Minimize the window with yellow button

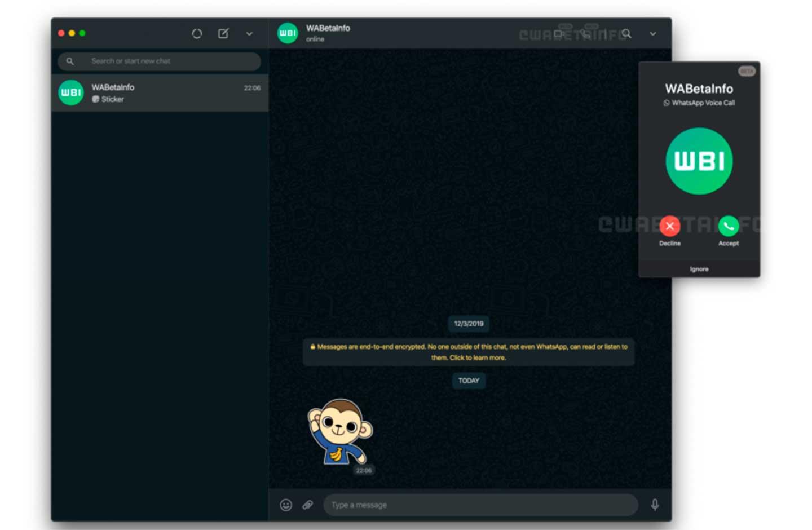(x=72, y=33)
